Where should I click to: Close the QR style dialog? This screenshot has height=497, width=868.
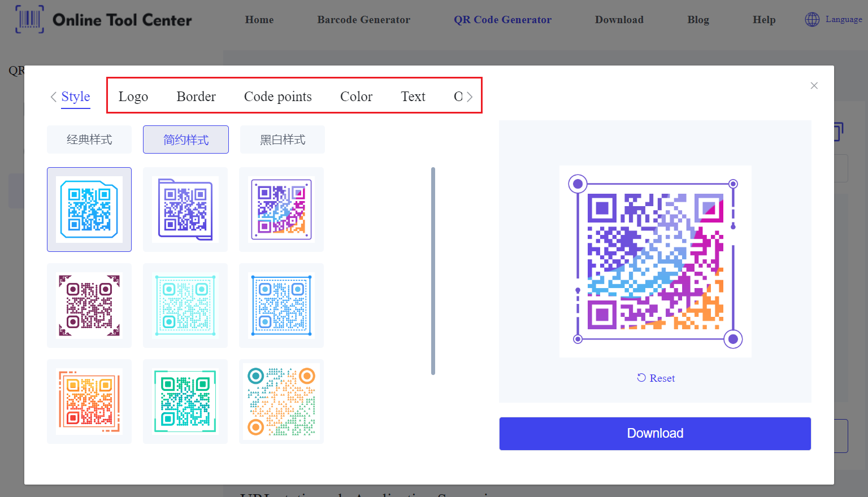814,86
